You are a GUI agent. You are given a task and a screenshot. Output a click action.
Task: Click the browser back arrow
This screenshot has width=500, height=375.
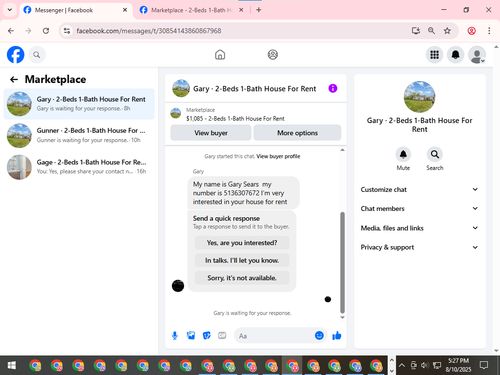pos(11,31)
